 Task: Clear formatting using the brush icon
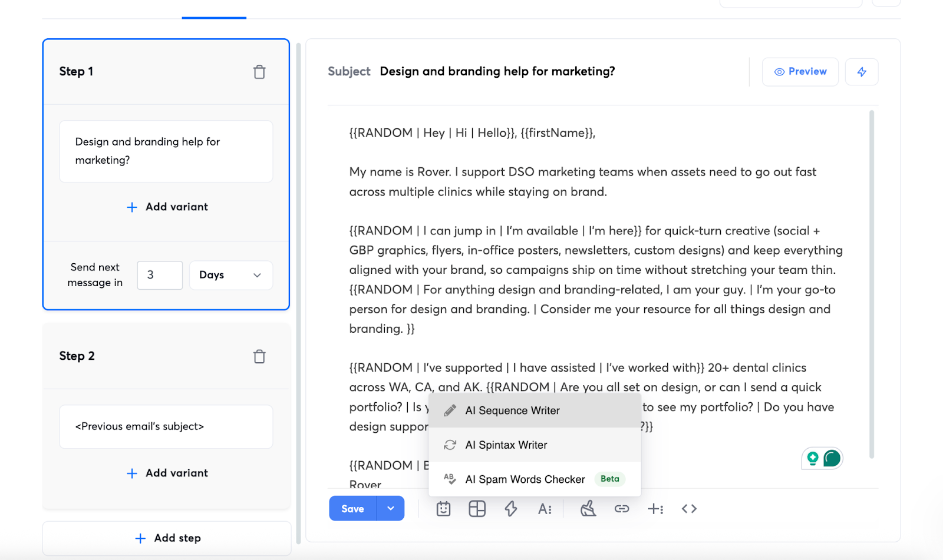click(x=588, y=508)
